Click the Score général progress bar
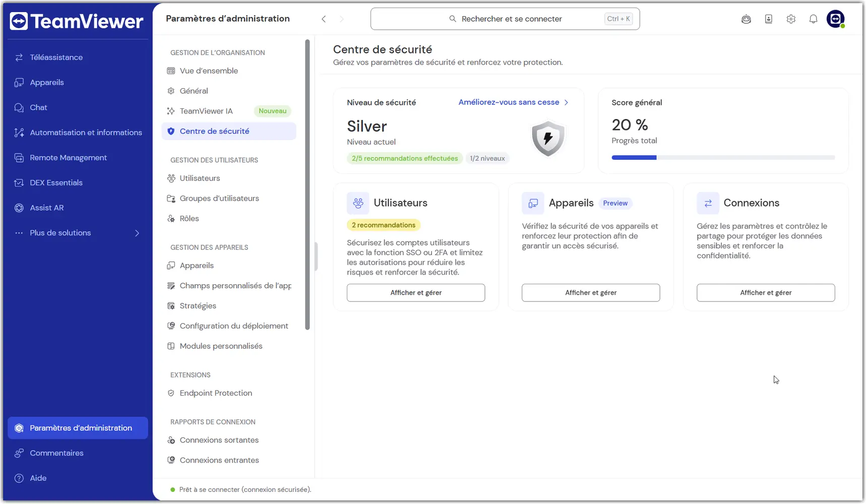Viewport: 866px width, 504px height. (723, 158)
